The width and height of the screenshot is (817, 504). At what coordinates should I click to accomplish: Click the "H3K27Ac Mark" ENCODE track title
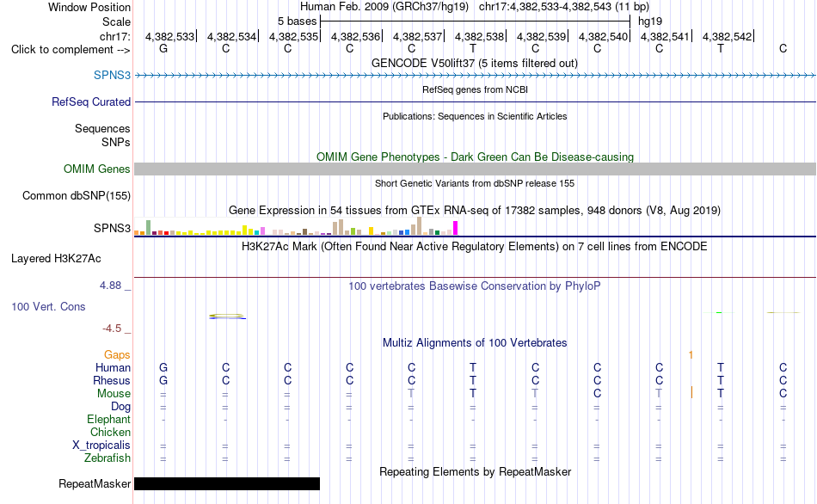(x=475, y=247)
